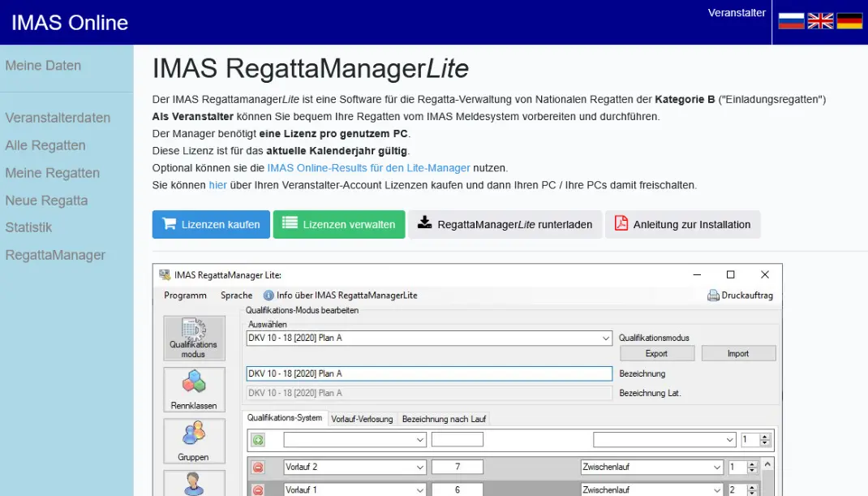The image size is (868, 496).
Task: Adjust the Vorlauf 1 row stepper
Action: pos(752,490)
